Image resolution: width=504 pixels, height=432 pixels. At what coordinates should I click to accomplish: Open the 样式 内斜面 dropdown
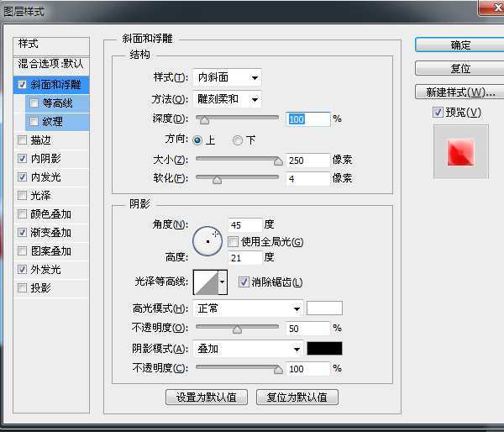[227, 78]
